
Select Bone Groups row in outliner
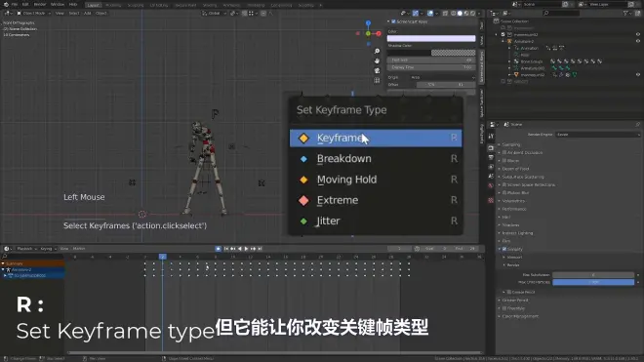(x=531, y=61)
